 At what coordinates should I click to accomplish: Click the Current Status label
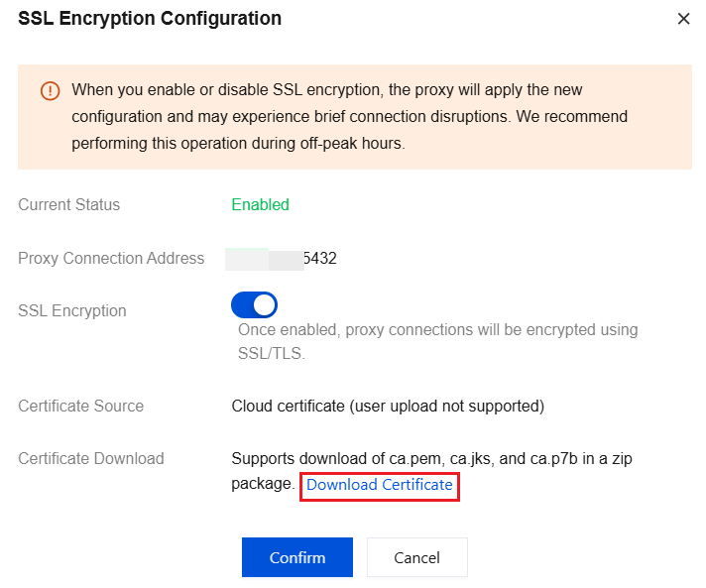[68, 205]
